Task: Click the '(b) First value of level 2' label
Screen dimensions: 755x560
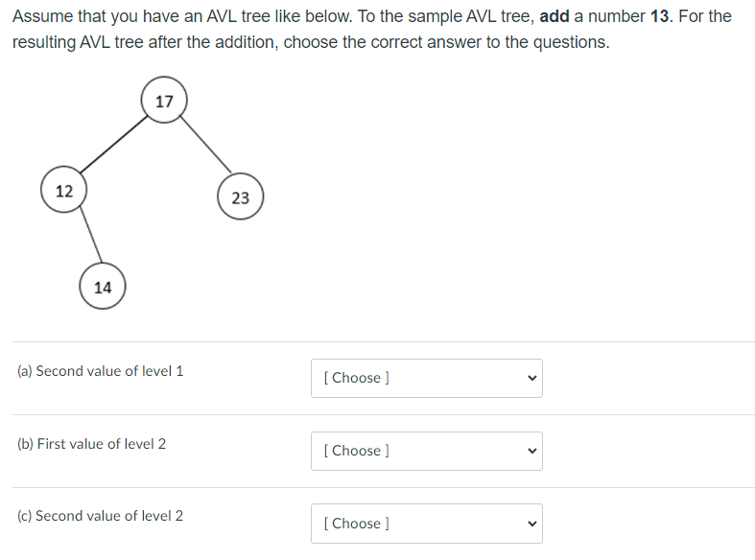Action: tap(91, 444)
